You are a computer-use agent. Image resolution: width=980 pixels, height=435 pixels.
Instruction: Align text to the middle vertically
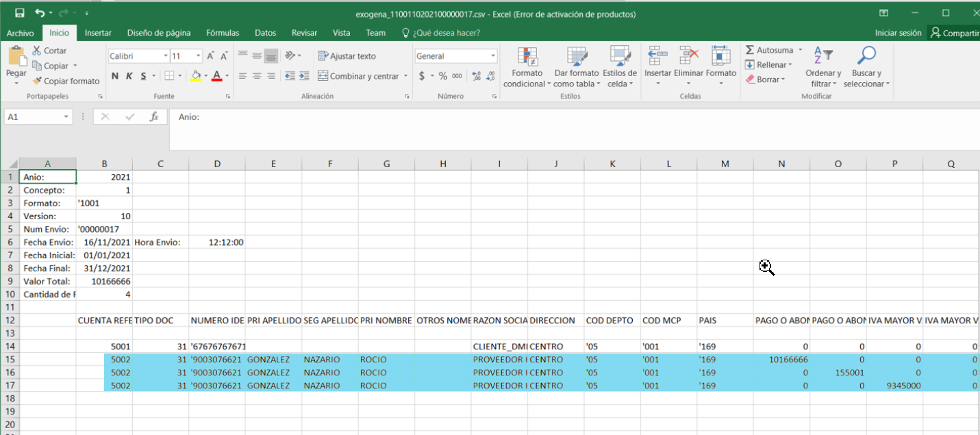pyautogui.click(x=257, y=55)
